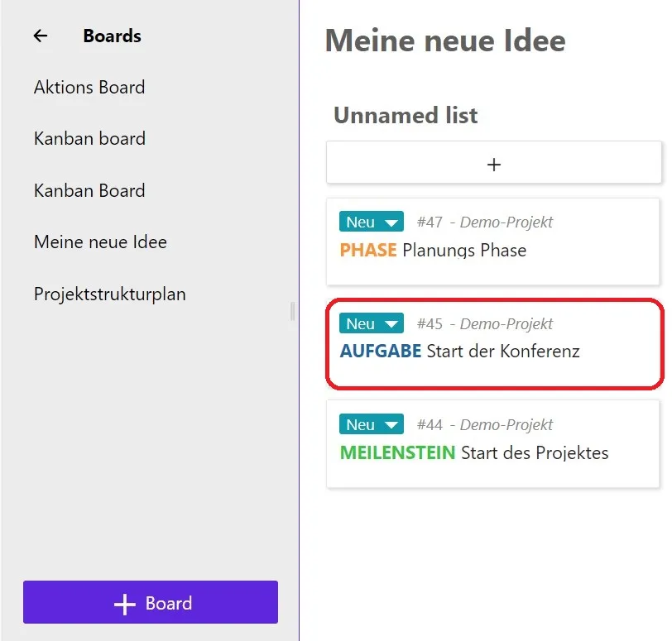Open the status dropdown on card #44

390,423
